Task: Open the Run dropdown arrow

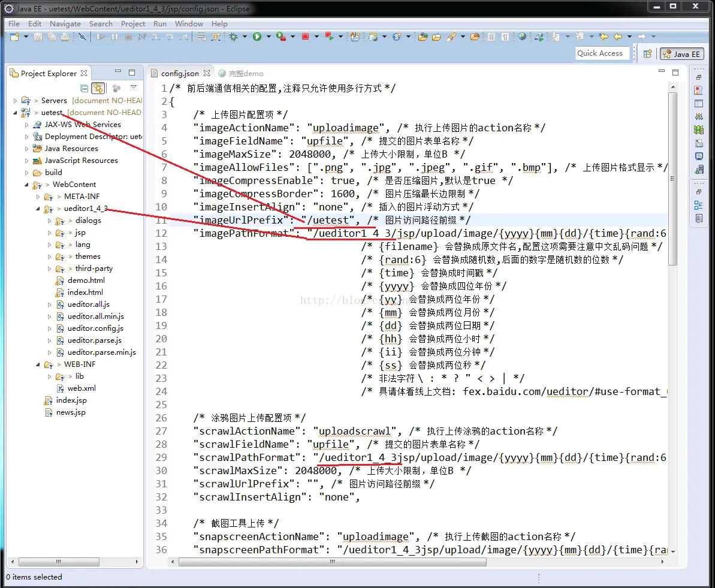Action: 268,37
